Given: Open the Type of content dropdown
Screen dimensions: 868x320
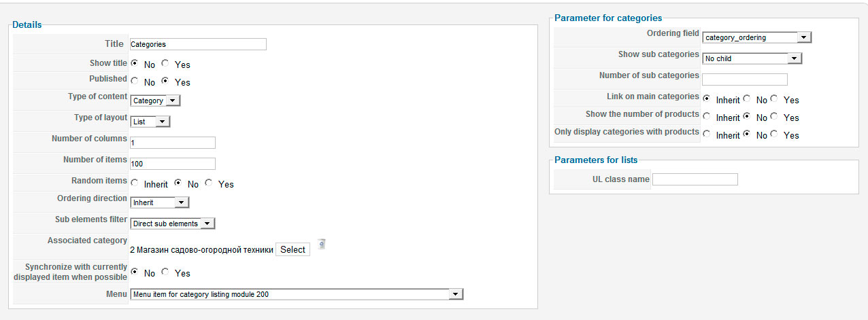Looking at the screenshot, I should (155, 101).
